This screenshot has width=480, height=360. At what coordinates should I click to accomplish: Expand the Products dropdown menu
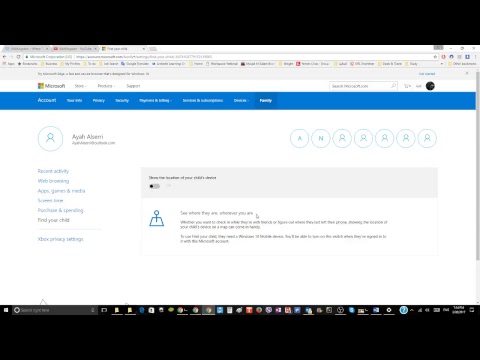[106, 86]
